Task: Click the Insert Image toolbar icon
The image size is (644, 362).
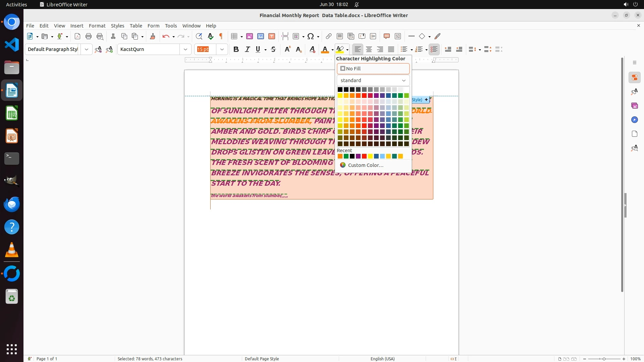Action: (x=250, y=37)
